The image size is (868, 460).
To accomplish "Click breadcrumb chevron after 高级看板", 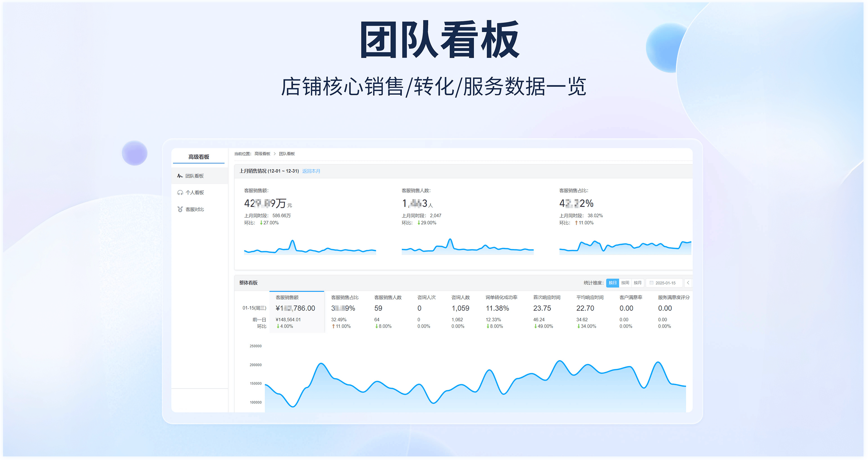I will 275,154.
